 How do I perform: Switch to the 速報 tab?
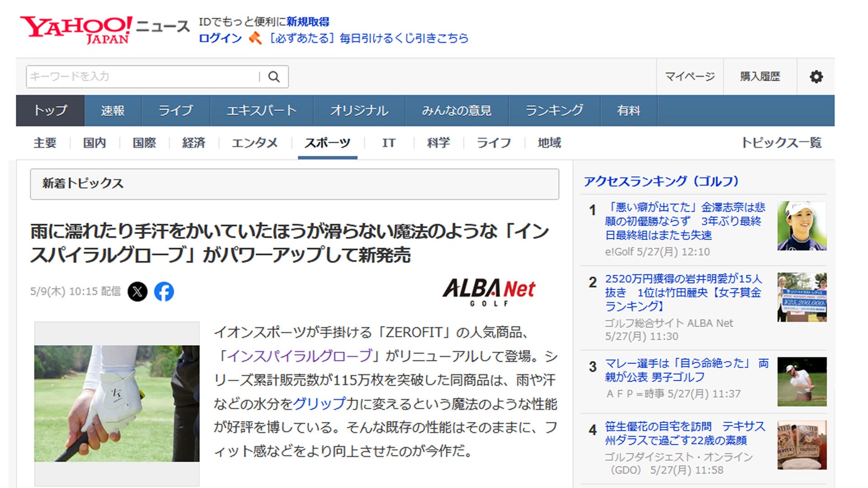tap(113, 111)
